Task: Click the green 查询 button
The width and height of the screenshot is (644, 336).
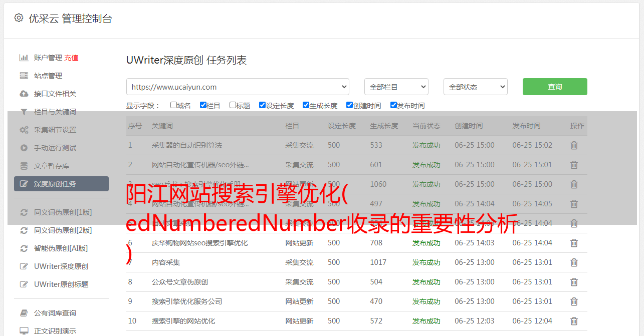Action: [x=555, y=87]
